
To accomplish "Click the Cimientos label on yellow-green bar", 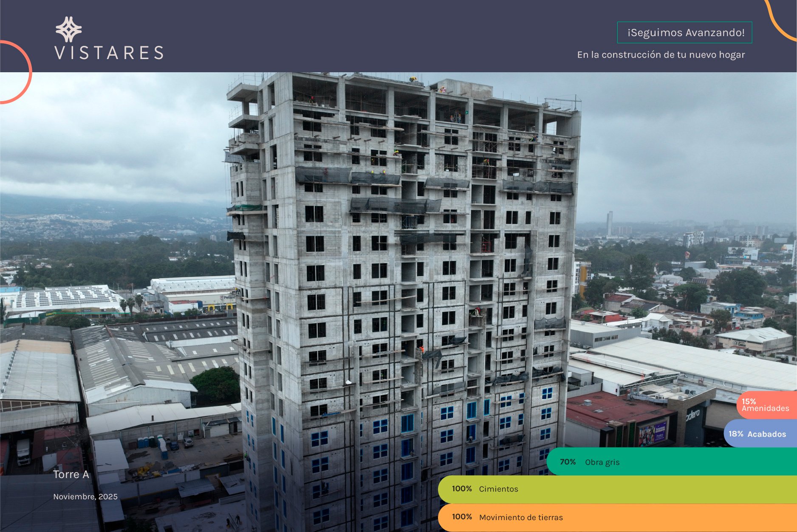I will [x=498, y=489].
